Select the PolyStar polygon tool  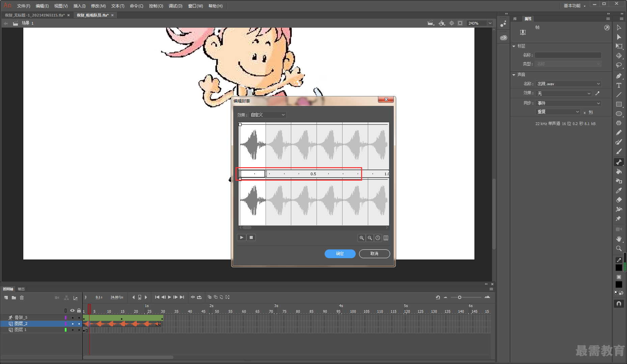619,123
